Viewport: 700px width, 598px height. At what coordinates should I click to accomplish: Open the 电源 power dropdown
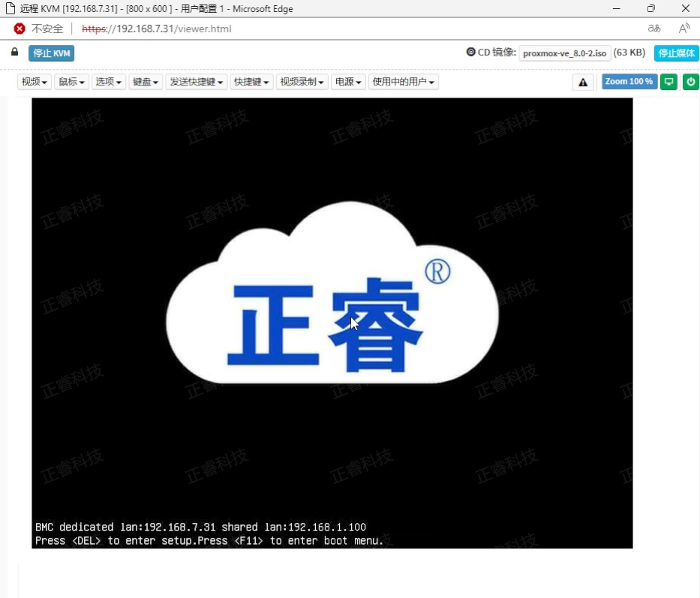click(x=348, y=82)
